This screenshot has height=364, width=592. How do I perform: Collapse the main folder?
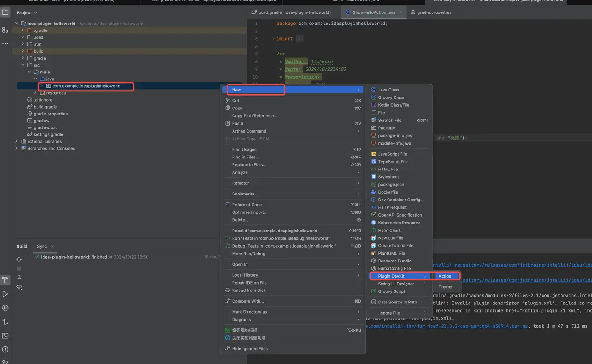(x=29, y=72)
